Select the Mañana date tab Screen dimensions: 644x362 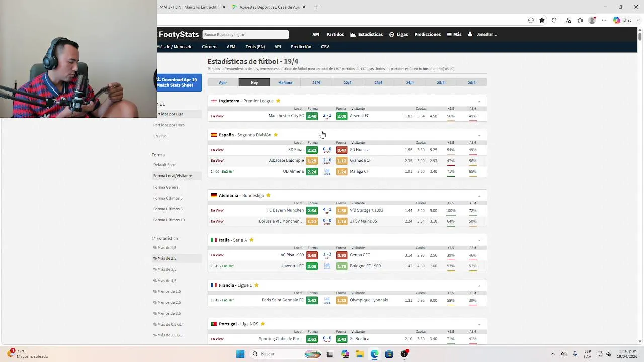point(285,82)
